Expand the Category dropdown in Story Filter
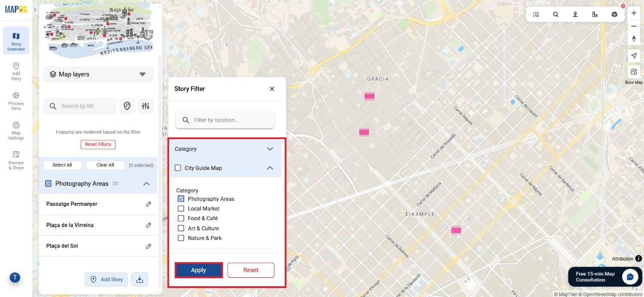Image resolution: width=644 pixels, height=297 pixels. tap(270, 149)
